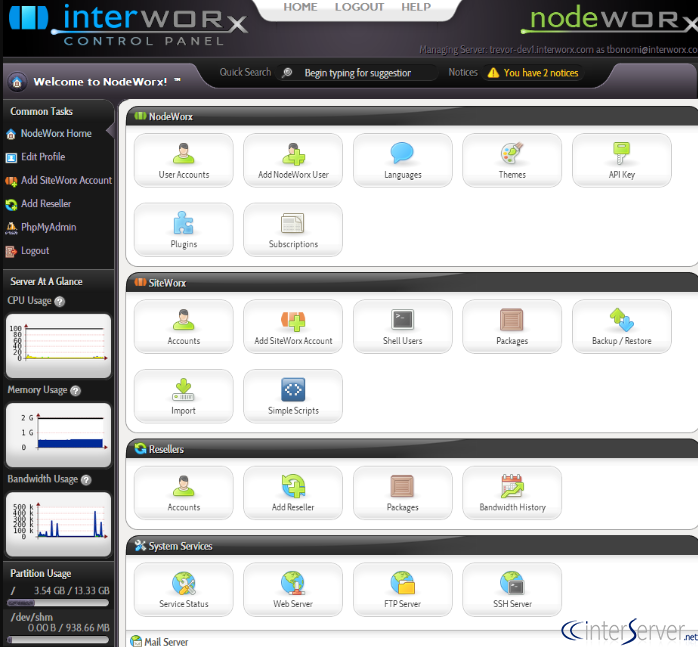698x647 pixels.
Task: Click the NodeWorx section header
Action: (x=412, y=116)
